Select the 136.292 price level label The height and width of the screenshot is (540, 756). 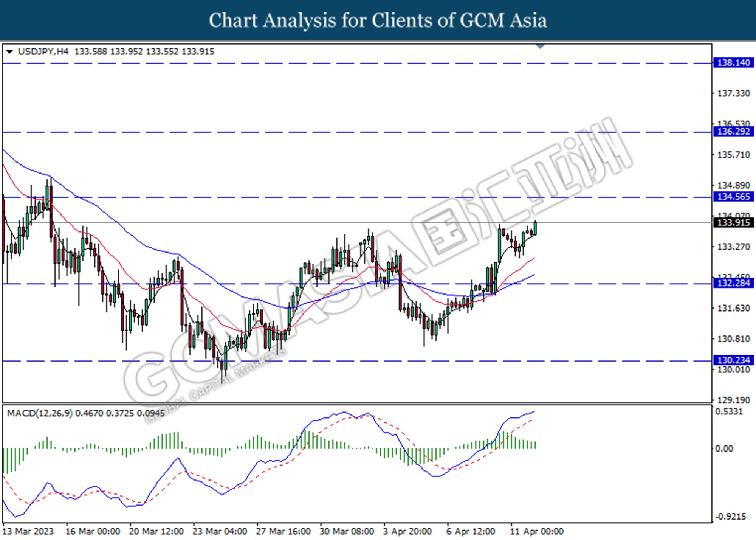(x=733, y=132)
